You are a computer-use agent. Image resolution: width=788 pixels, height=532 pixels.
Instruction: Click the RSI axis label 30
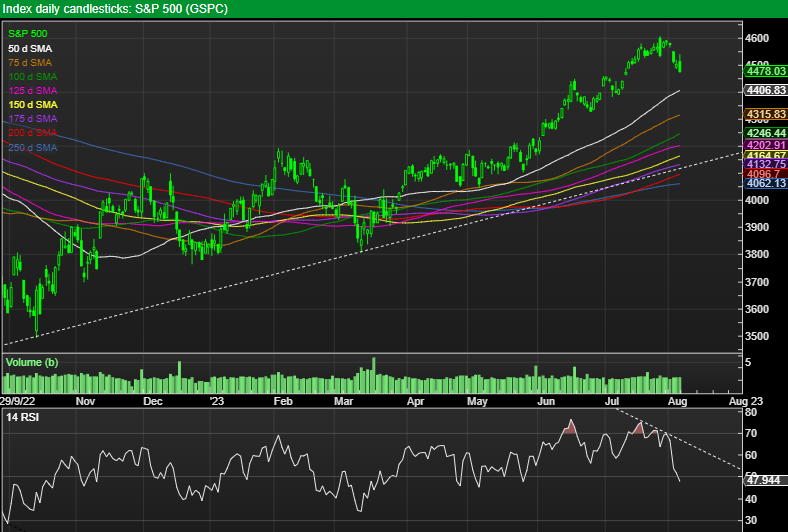pyautogui.click(x=751, y=520)
